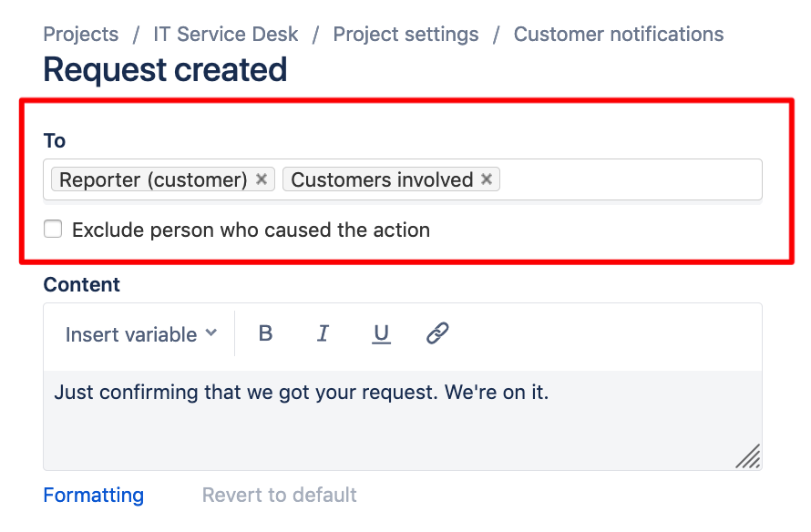Remove the Customers involved recipient tag
This screenshot has width=811, height=532.
click(487, 179)
